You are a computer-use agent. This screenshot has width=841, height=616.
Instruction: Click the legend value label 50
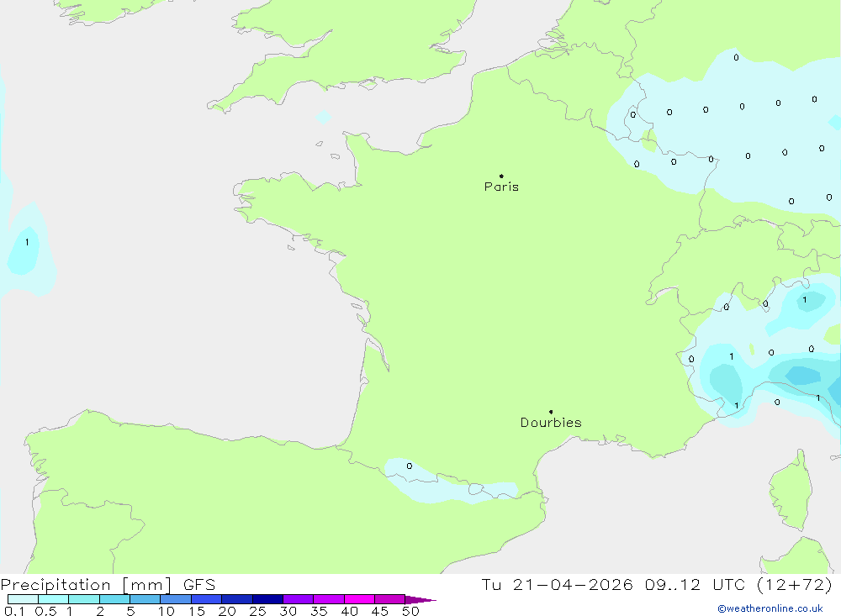411,611
